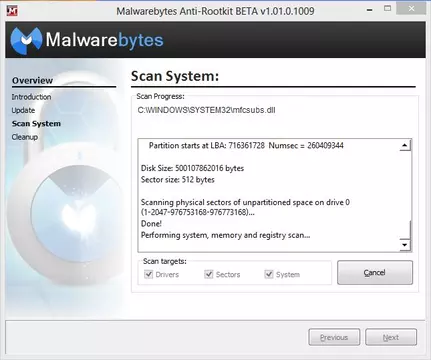Toggle the Drivers scan target checkbox
The height and width of the screenshot is (360, 431).
148,274
